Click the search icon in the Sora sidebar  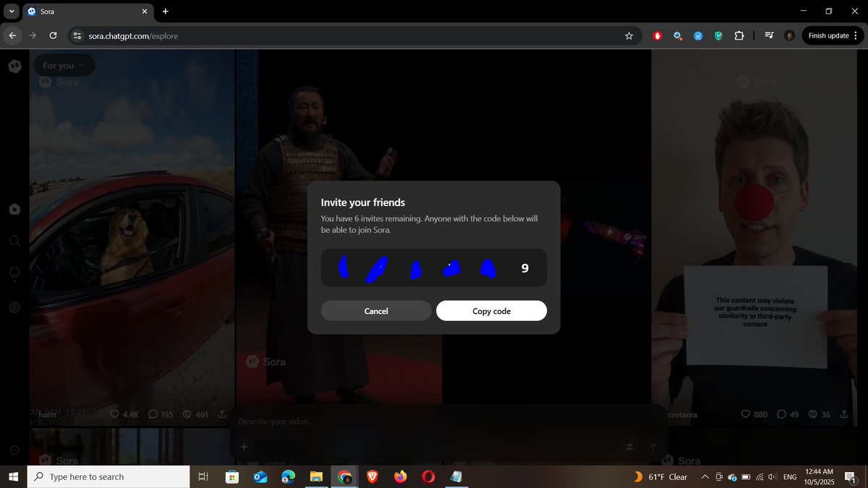pos(14,241)
